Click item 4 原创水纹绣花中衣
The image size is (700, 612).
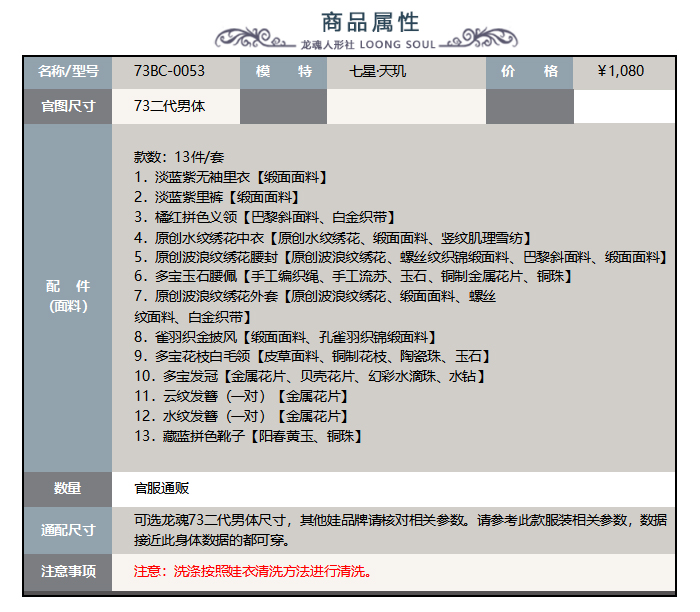tap(333, 238)
